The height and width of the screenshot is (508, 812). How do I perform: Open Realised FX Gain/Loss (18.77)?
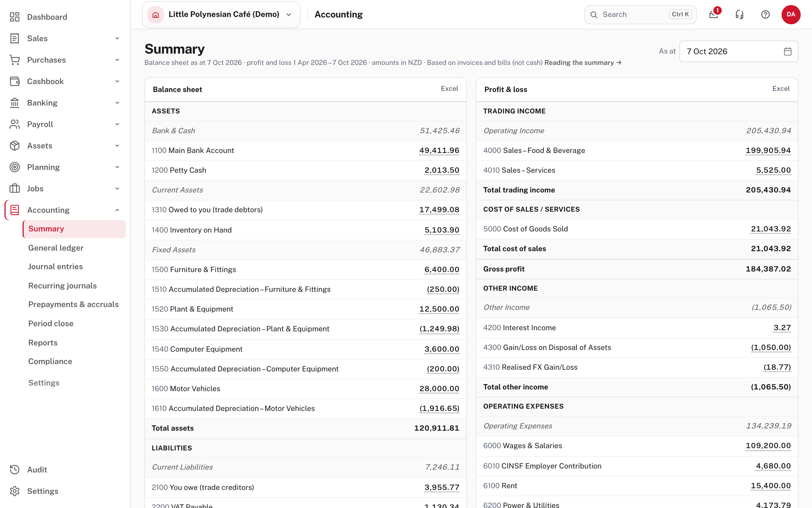click(777, 367)
